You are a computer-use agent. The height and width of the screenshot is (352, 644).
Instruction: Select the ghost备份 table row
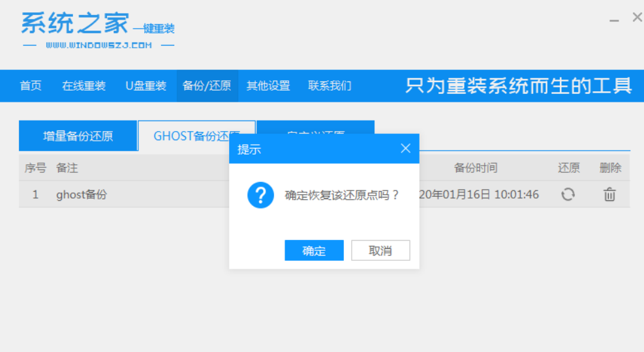[x=124, y=194]
